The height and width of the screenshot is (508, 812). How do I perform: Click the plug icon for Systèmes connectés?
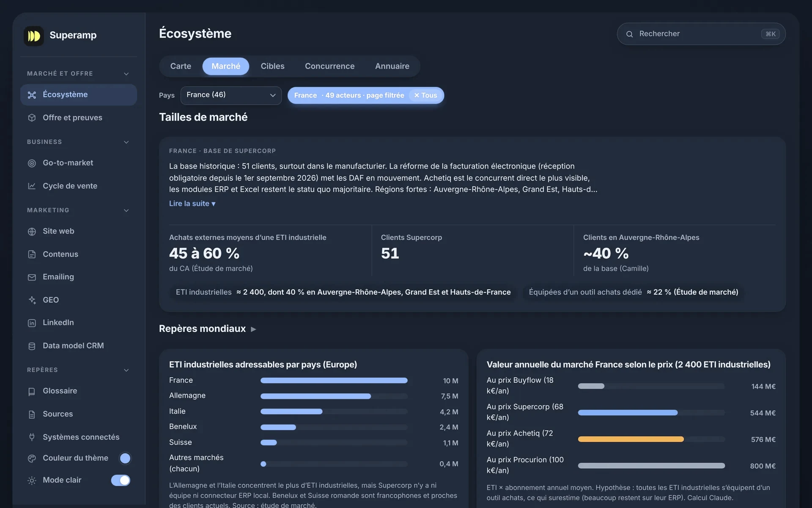click(32, 437)
